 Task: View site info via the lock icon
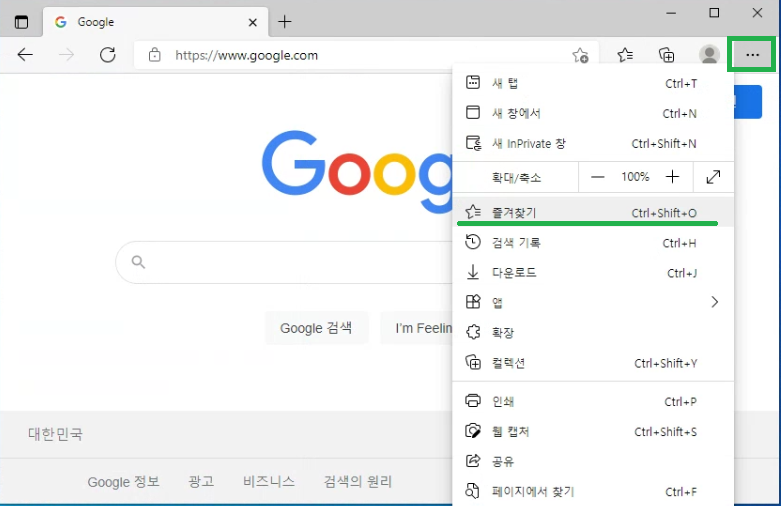pyautogui.click(x=155, y=55)
